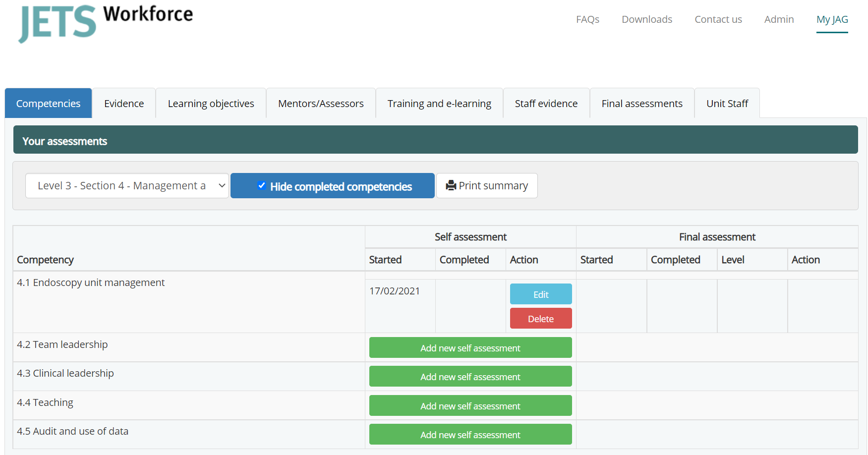Click the JETS Workforce logo
The image size is (868, 455).
(x=106, y=22)
